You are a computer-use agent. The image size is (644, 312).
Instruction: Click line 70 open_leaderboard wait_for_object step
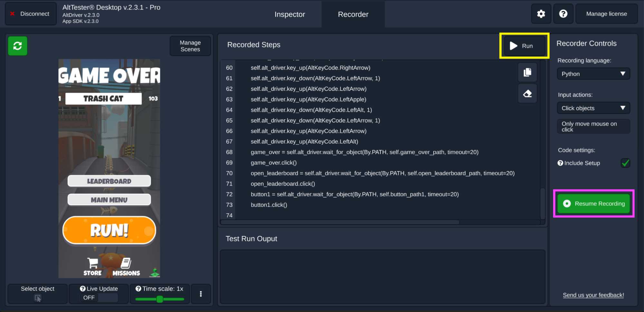pos(382,173)
